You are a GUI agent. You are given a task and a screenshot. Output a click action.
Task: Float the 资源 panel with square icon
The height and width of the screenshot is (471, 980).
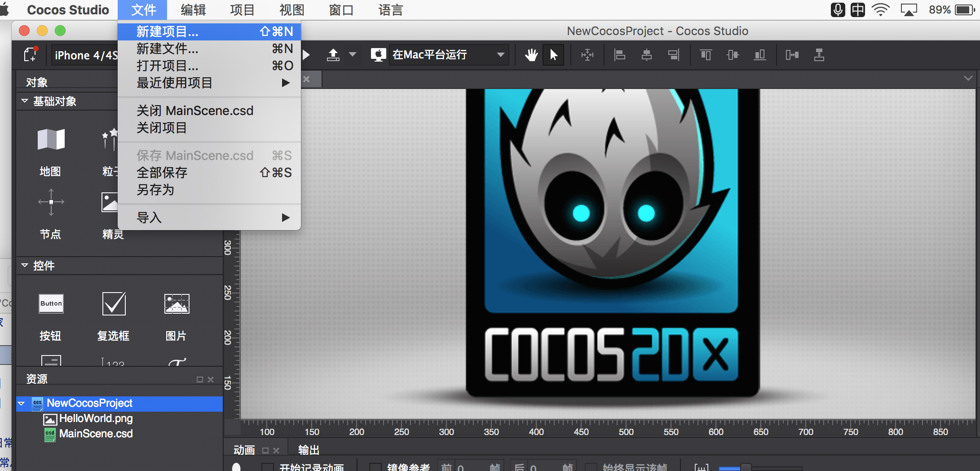[200, 380]
